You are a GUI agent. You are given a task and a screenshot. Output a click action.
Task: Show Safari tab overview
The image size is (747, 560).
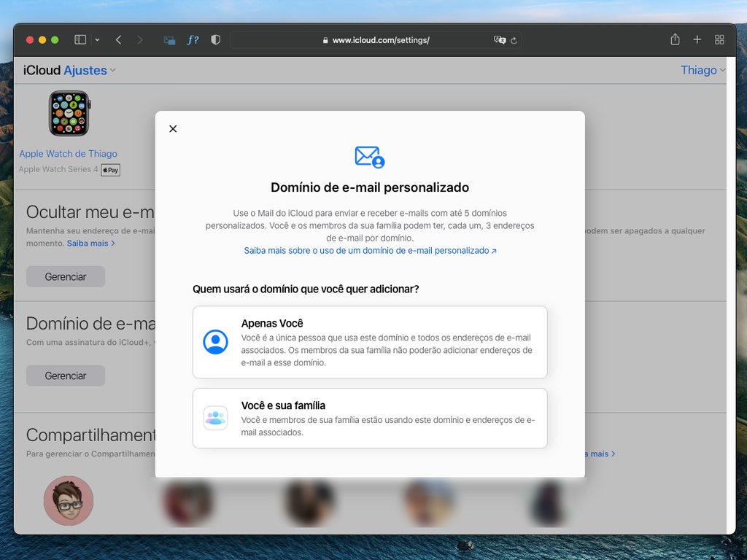pyautogui.click(x=719, y=40)
